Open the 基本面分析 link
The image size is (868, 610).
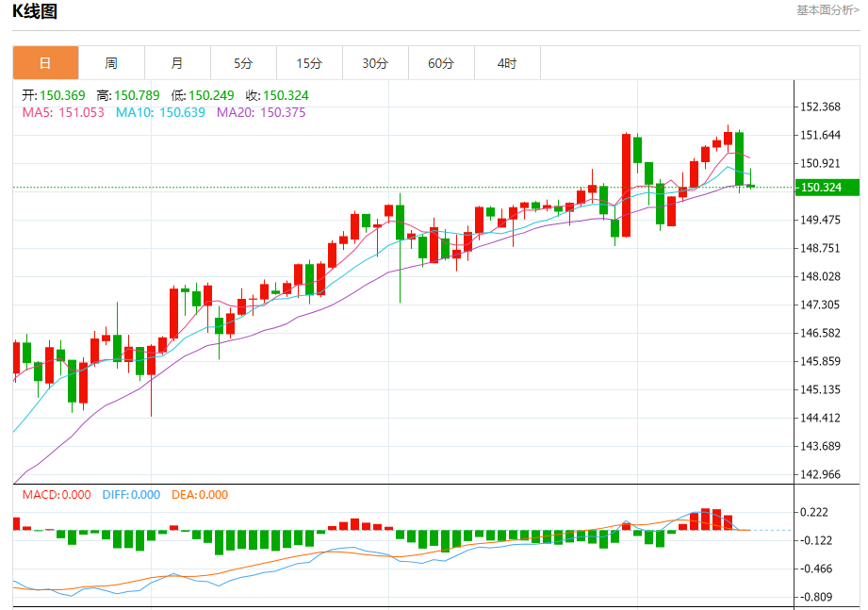(827, 10)
